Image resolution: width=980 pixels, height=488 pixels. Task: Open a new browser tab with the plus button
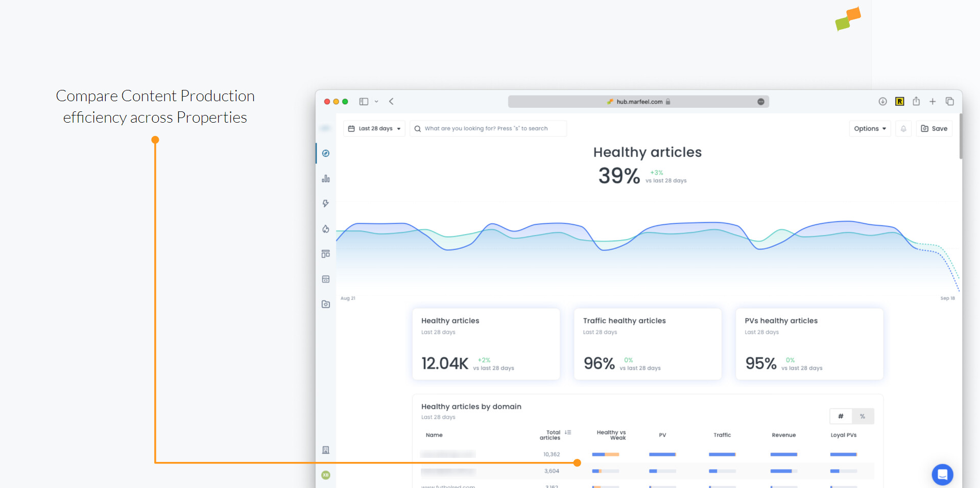[933, 101]
